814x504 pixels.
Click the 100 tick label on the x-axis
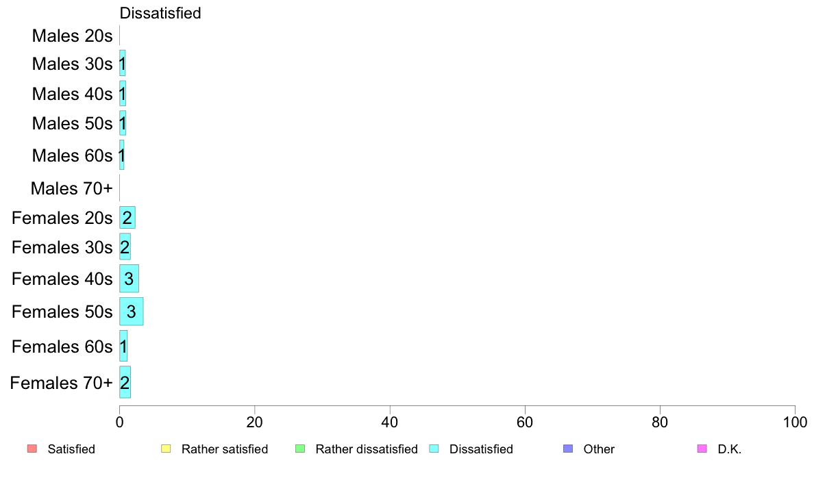click(x=795, y=422)
